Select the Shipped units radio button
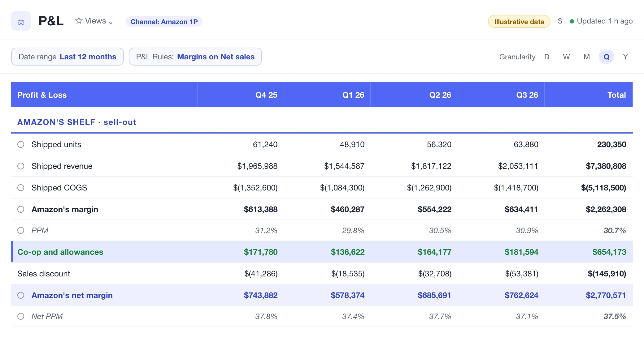644x337 pixels. click(21, 144)
